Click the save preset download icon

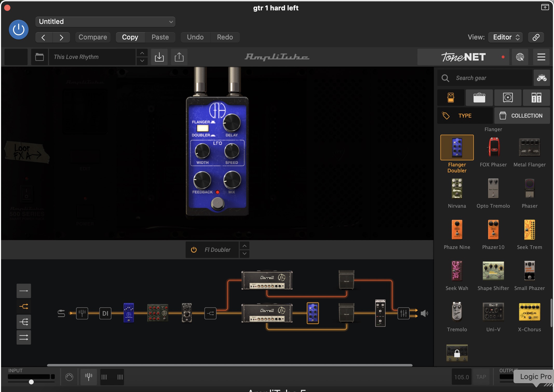[159, 57]
